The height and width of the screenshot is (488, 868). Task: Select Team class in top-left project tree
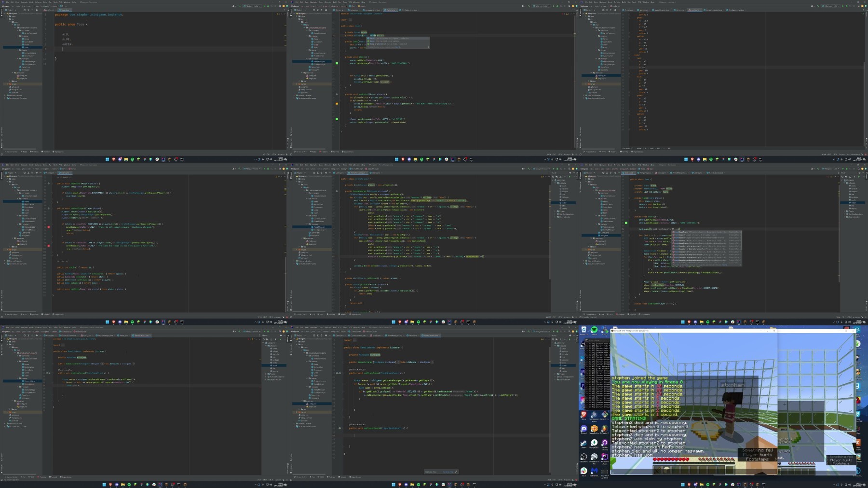[26, 47]
